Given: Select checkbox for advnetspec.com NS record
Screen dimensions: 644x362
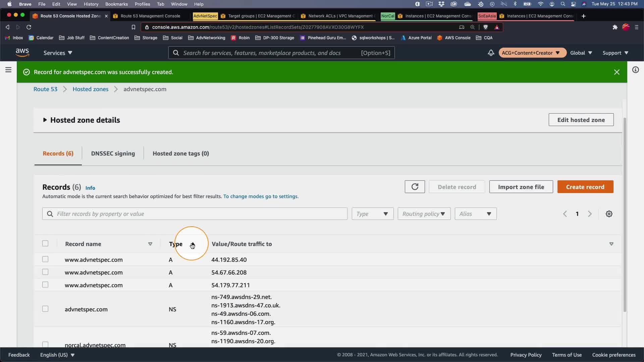Looking at the screenshot, I should click(x=45, y=309).
